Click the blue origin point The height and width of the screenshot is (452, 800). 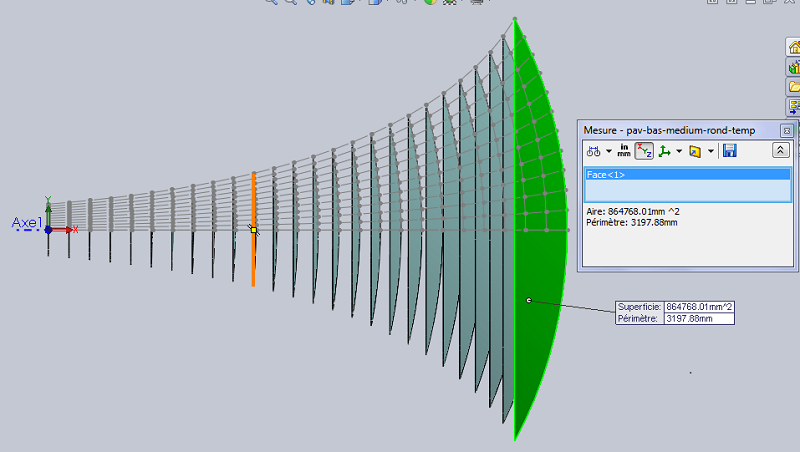(x=48, y=230)
